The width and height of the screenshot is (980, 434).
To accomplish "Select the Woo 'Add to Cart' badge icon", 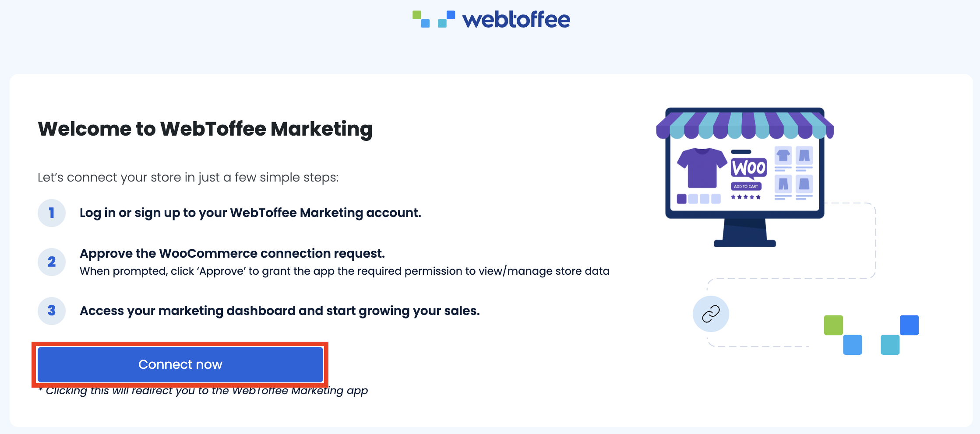I will pyautogui.click(x=747, y=185).
